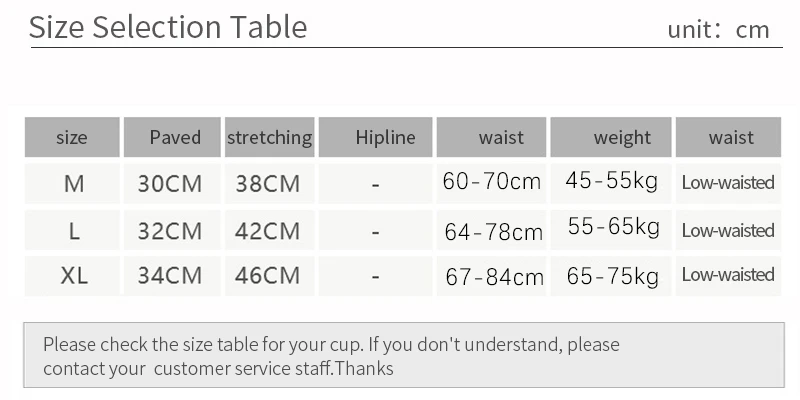Screen dimensions: 800x400
Task: Select the XL size cell
Action: [73, 275]
